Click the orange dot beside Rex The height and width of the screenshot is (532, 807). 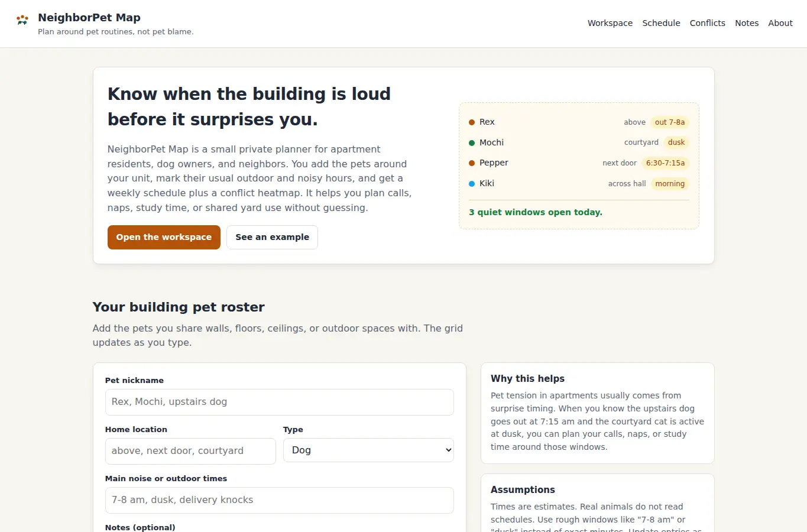(472, 122)
